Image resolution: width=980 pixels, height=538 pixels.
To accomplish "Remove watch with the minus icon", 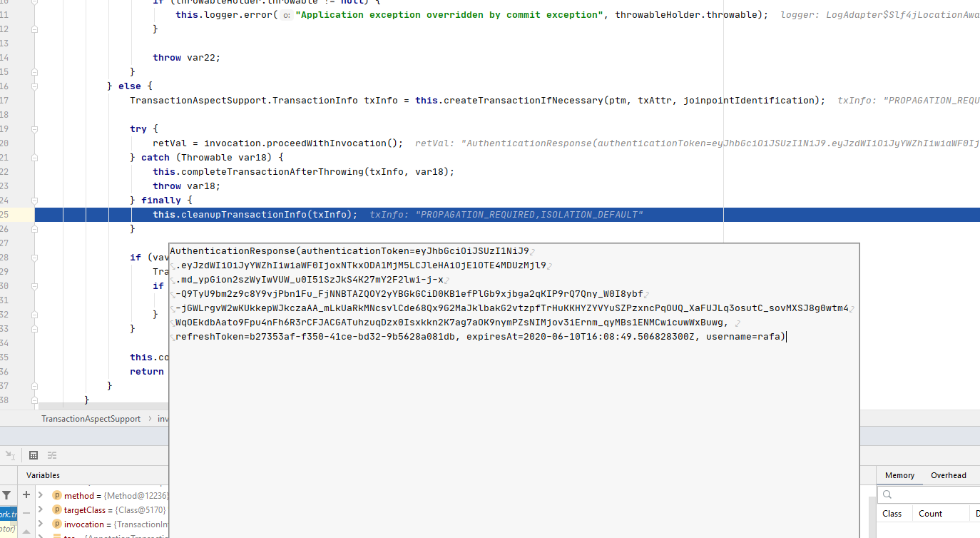I will [26, 512].
